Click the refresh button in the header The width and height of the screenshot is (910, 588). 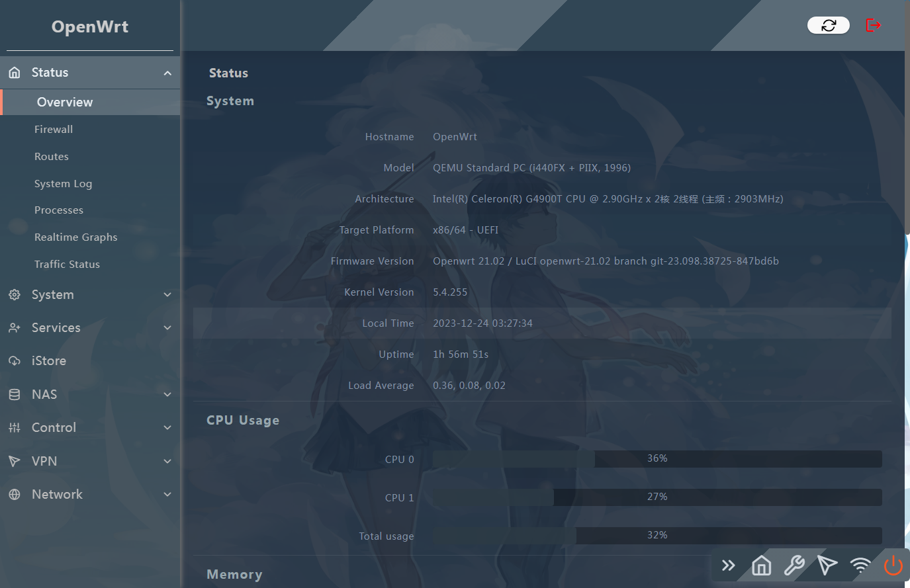829,25
